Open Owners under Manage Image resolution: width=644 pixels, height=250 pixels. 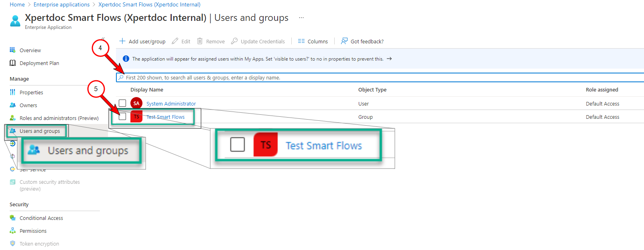pos(28,105)
